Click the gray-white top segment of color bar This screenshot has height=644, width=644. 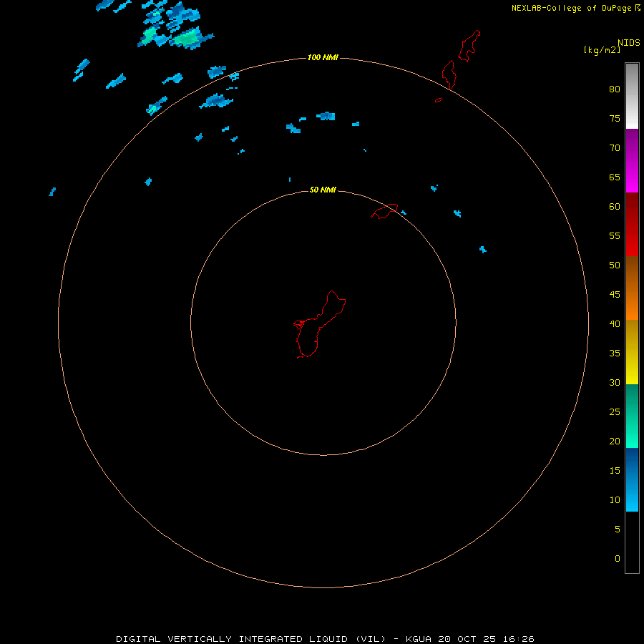point(632,96)
